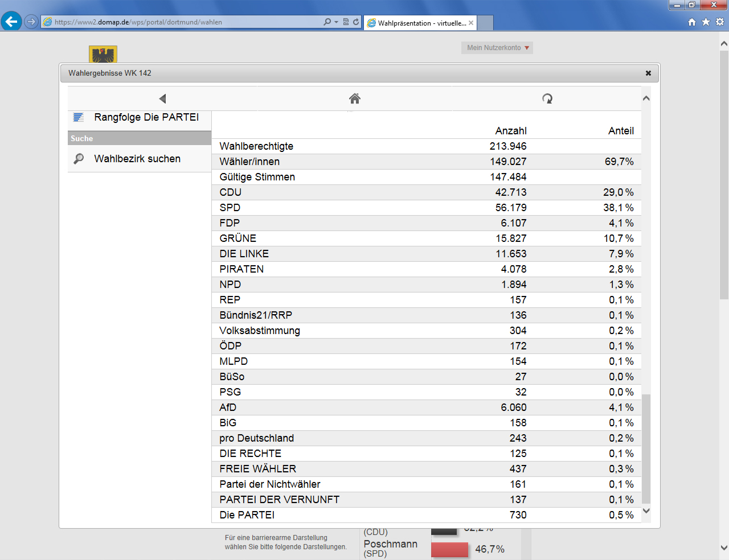The image size is (729, 560).
Task: Click page scrollbar down arrow
Action: point(724,548)
